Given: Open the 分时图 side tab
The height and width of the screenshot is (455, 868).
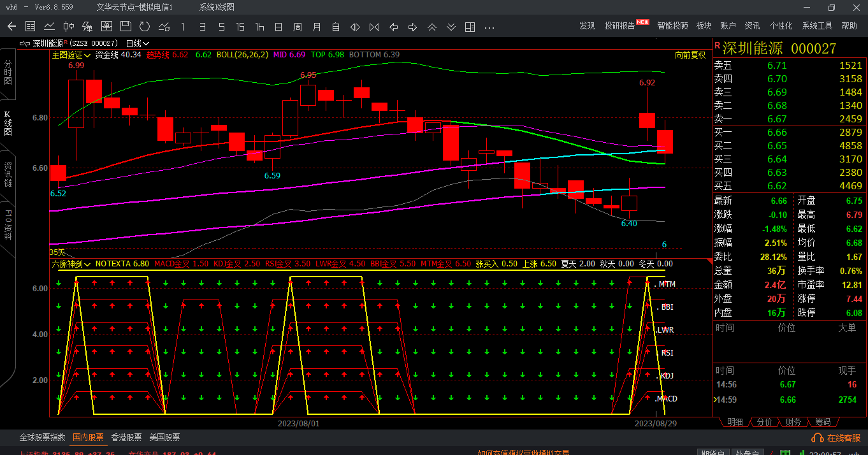Looking at the screenshot, I should click(x=8, y=73).
